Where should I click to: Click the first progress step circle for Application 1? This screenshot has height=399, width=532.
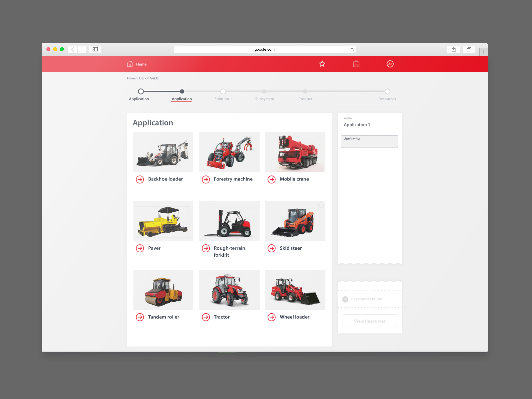[x=141, y=91]
